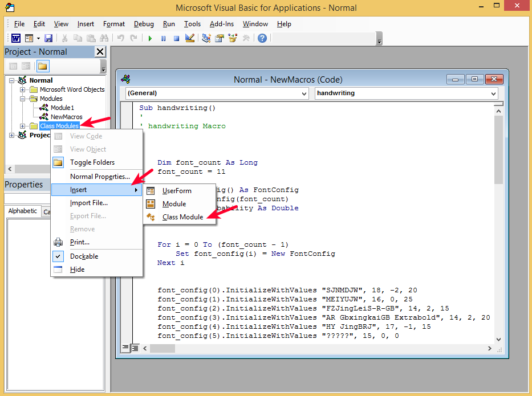
Task: Open the Tools menu
Action: point(192,24)
